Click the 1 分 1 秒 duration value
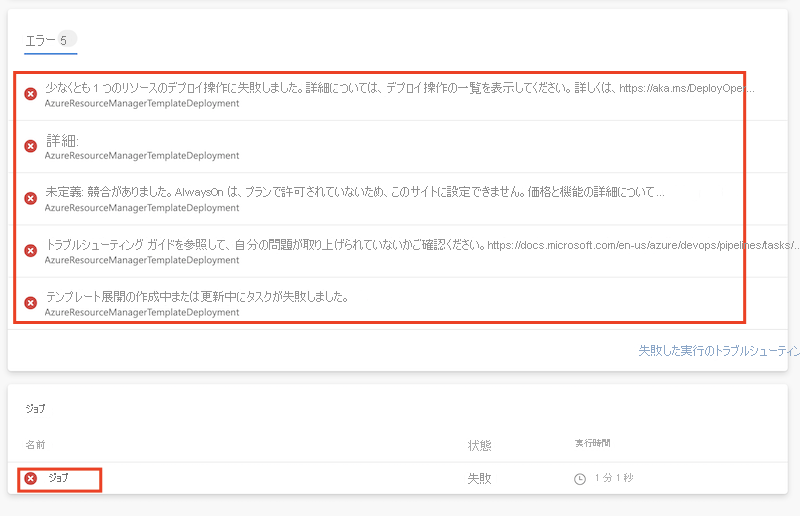 pyautogui.click(x=614, y=478)
